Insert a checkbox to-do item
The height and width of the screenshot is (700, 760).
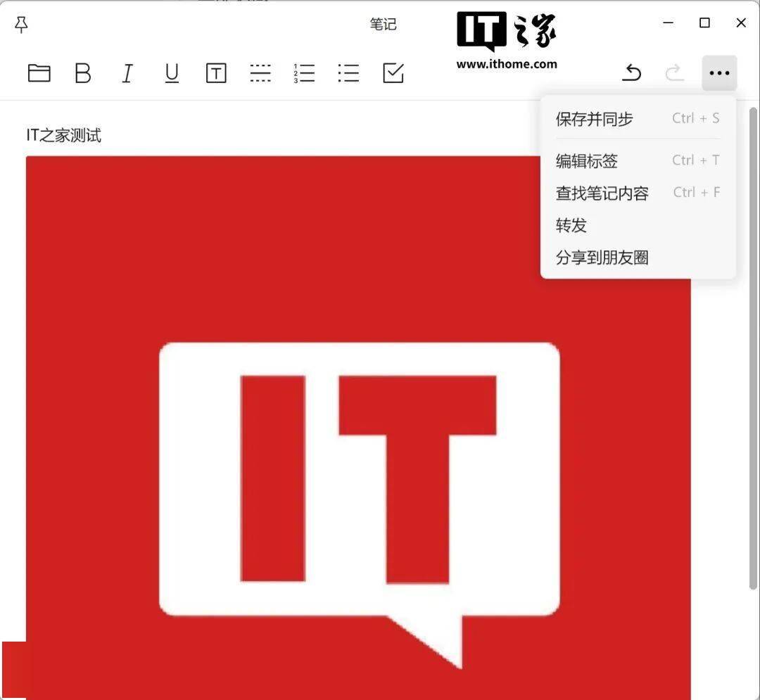(393, 73)
